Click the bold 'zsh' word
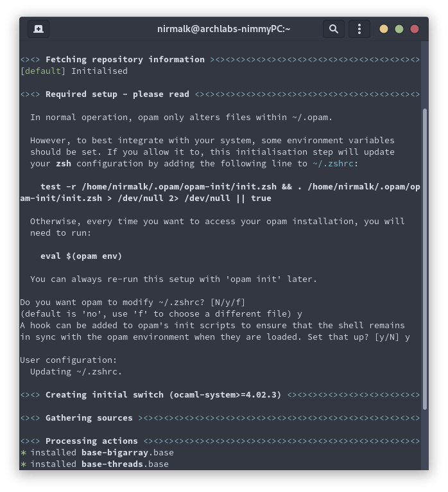Screen dimensions: 448x492 (x=64, y=164)
